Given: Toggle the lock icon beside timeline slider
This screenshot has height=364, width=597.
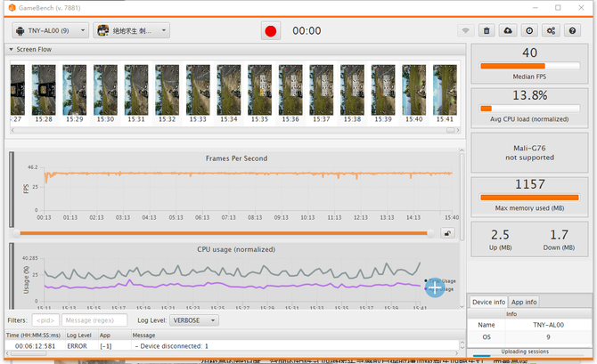Looking at the screenshot, I should coord(447,233).
